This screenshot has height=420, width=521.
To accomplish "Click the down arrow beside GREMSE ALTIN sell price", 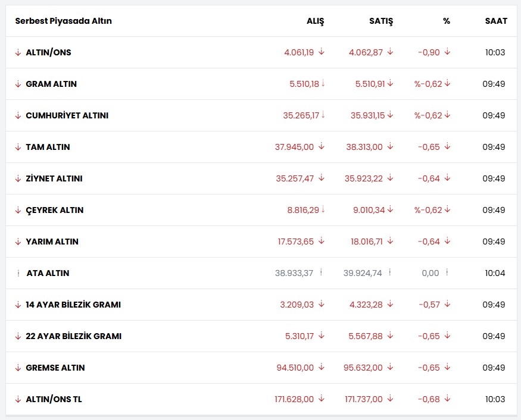I will point(390,367).
